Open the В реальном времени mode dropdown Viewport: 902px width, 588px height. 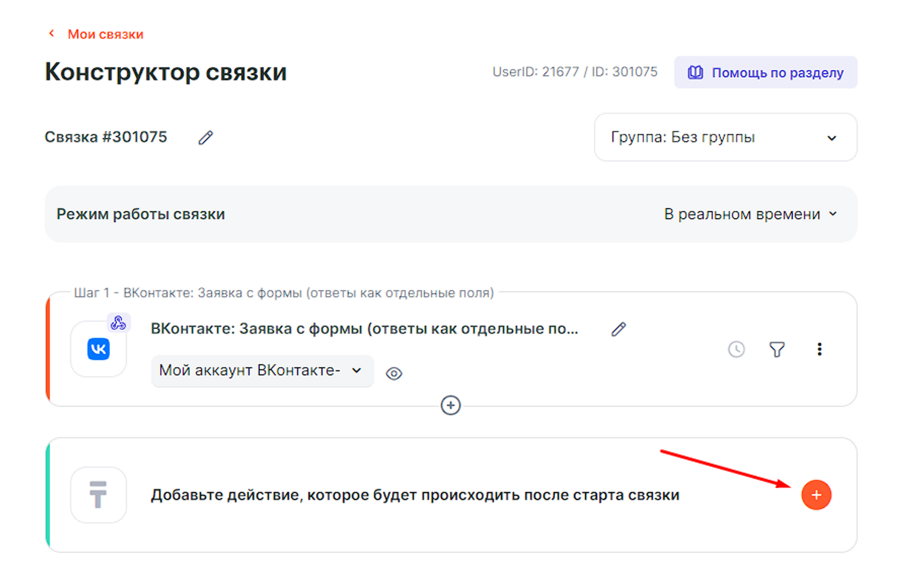[750, 214]
